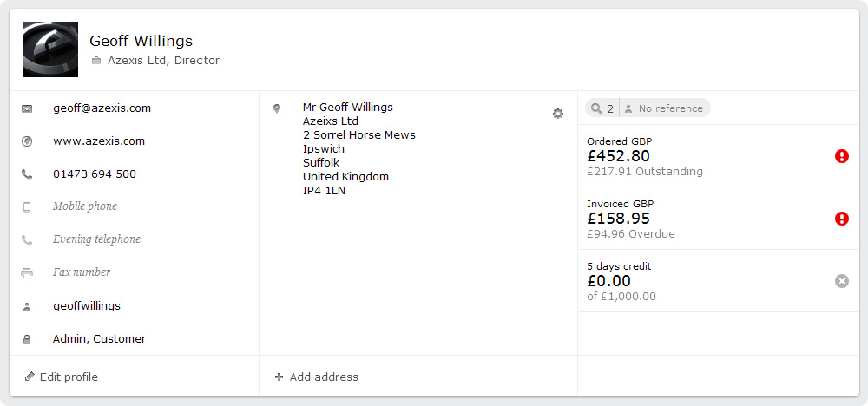Click the red alert icon beside Ordered GBP
The height and width of the screenshot is (406, 868).
(x=841, y=156)
